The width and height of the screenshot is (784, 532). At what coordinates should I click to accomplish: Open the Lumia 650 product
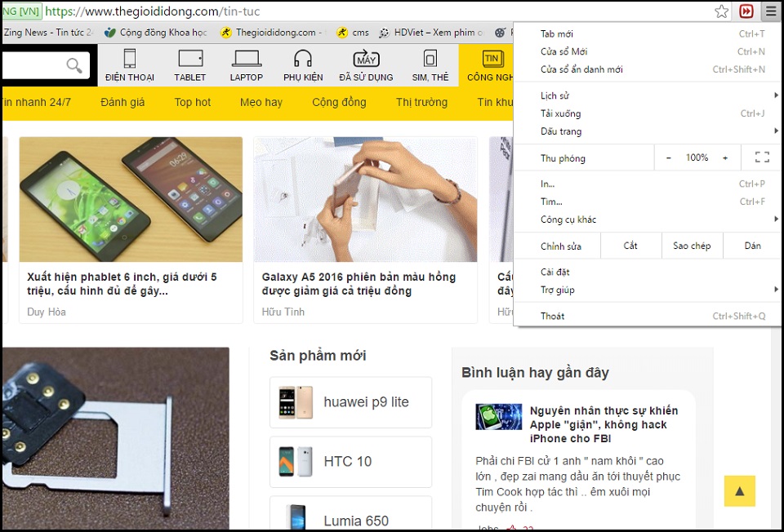350,513
